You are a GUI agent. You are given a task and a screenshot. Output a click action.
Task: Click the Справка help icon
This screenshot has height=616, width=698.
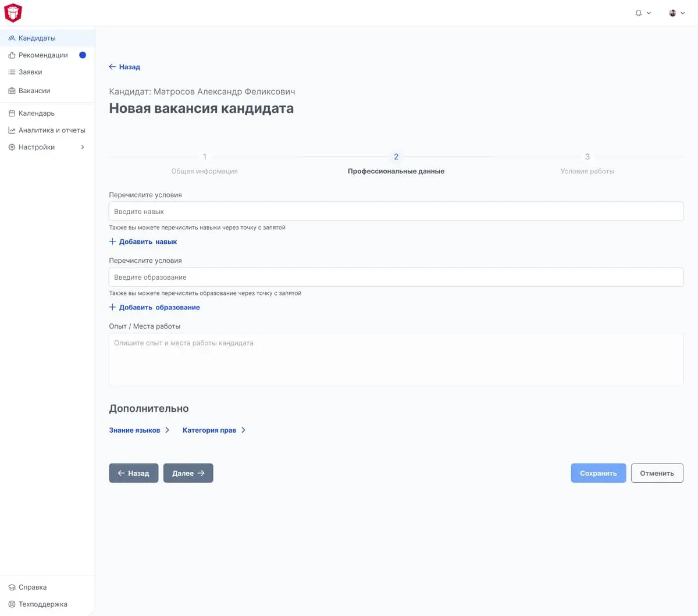(x=12, y=587)
